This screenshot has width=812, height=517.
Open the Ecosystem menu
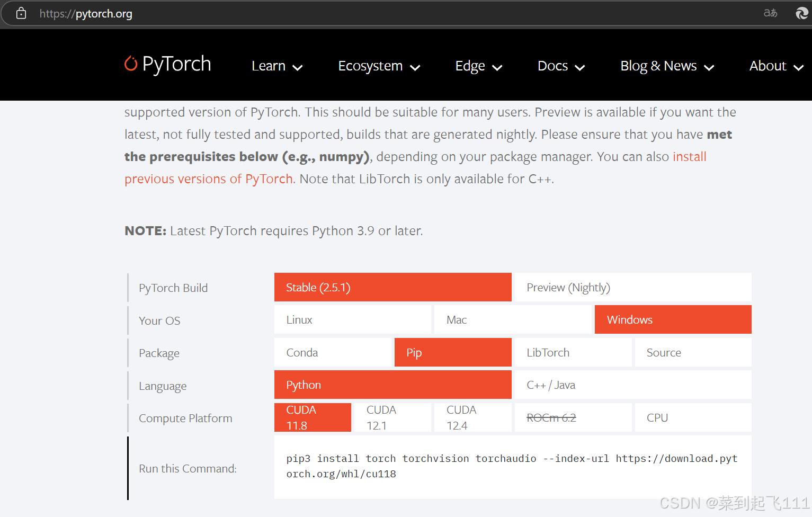(370, 66)
